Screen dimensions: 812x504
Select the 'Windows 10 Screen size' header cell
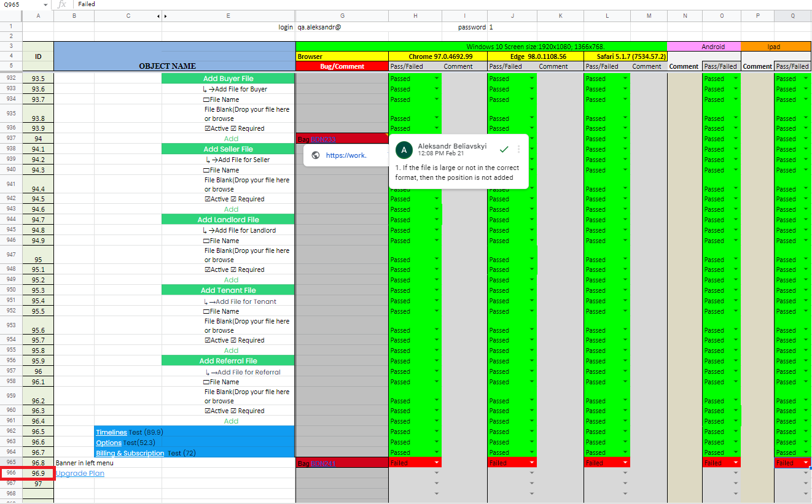coord(482,46)
